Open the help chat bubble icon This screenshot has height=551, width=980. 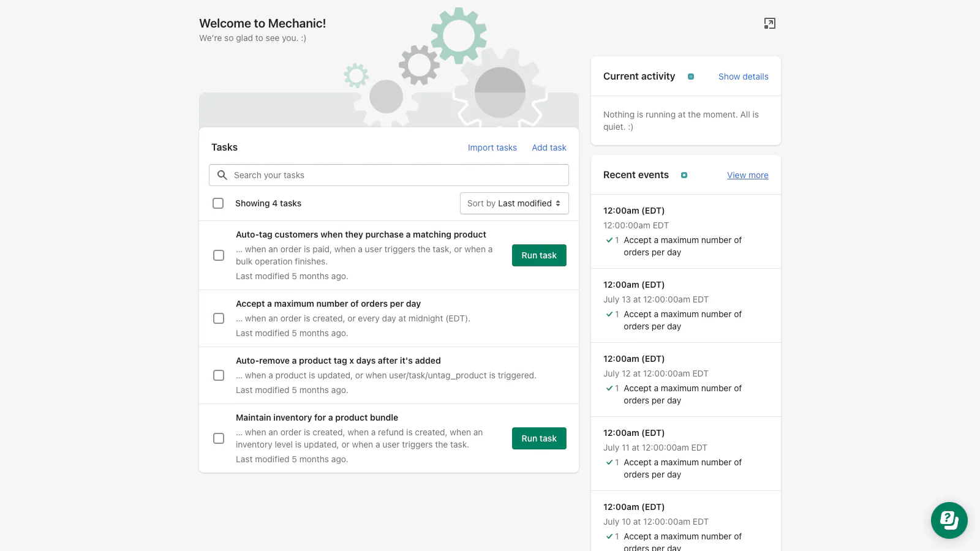tap(949, 520)
